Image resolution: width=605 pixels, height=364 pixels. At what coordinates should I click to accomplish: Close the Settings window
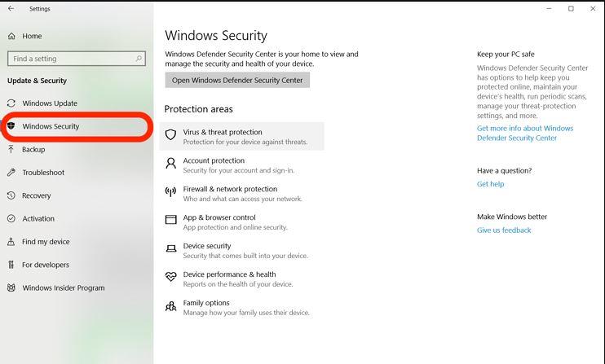point(593,8)
